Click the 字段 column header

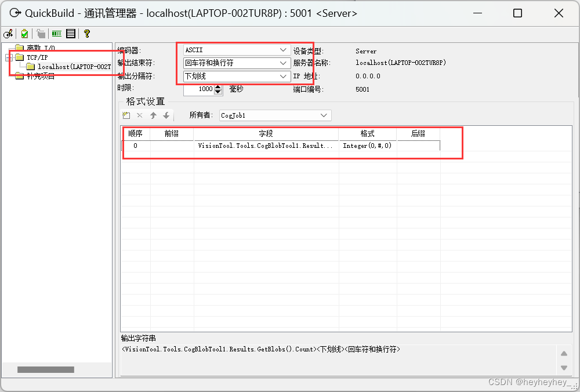(266, 133)
